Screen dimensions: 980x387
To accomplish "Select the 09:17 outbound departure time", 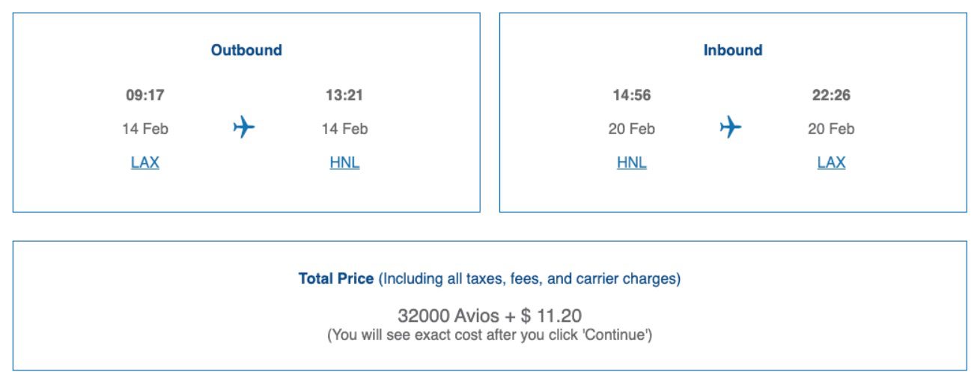I will (x=145, y=95).
